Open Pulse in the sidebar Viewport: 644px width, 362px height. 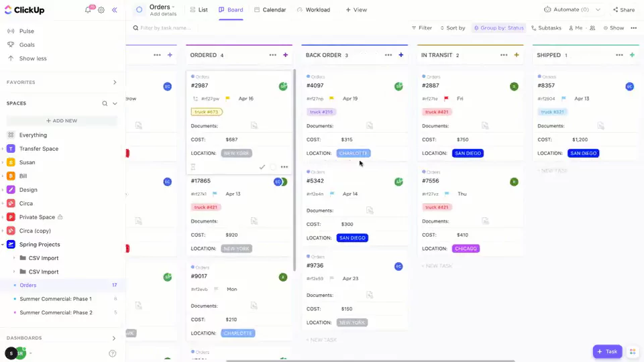pyautogui.click(x=27, y=32)
